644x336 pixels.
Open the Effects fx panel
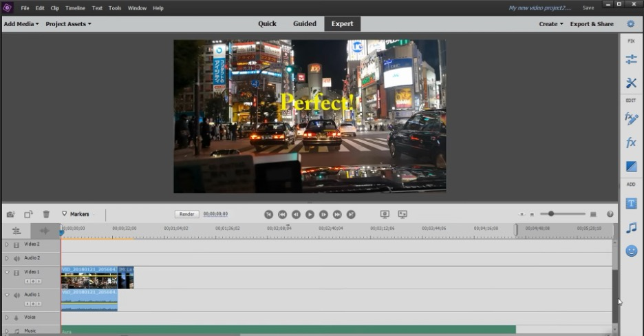[x=631, y=143]
